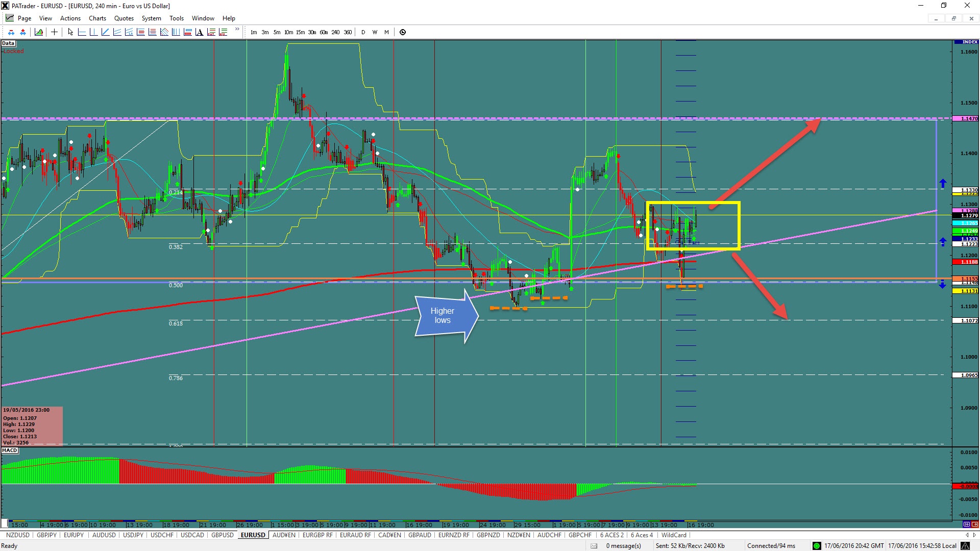
Task: Select the vertical line drawing tool
Action: pos(93,32)
